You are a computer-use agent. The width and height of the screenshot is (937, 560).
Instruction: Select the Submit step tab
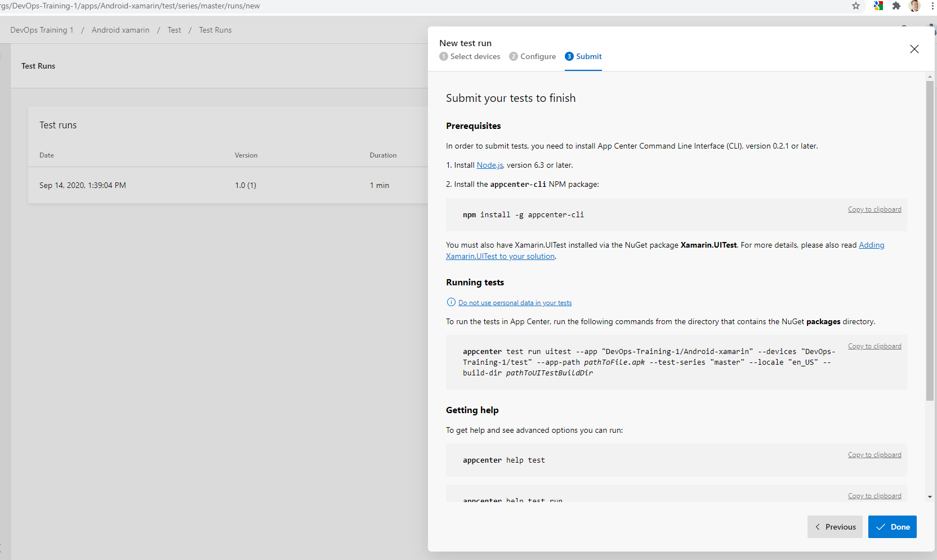pos(583,56)
